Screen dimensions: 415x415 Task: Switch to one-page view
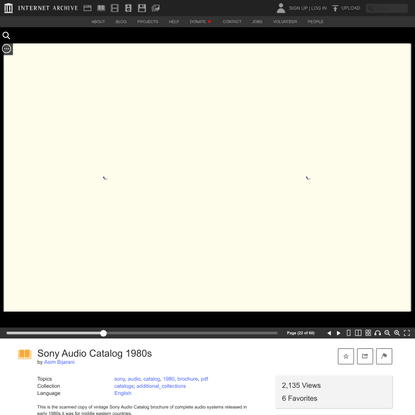[x=349, y=333]
